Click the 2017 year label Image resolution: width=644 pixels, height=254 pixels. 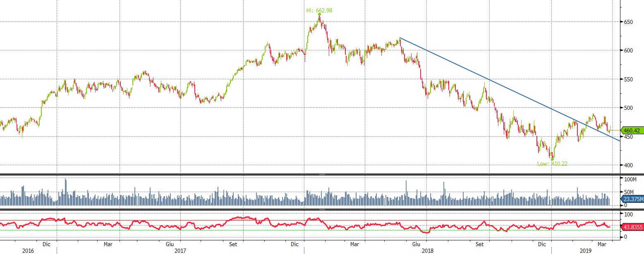tap(181, 251)
